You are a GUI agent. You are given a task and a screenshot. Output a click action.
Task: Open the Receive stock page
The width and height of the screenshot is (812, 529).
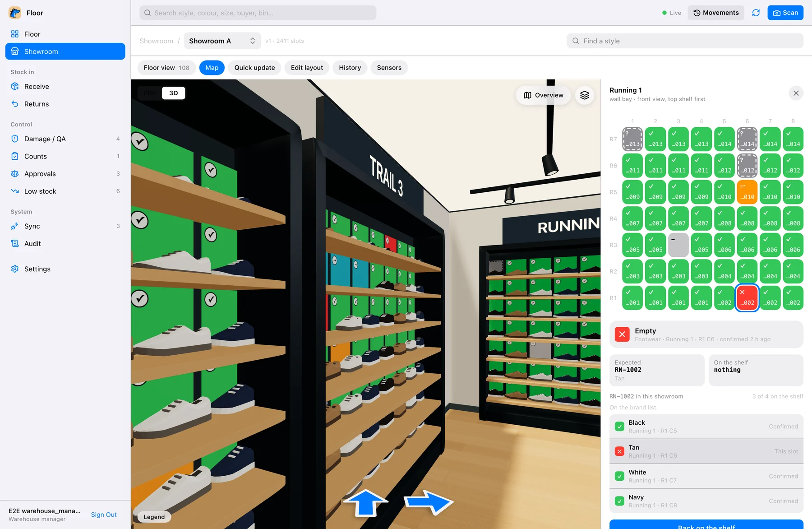65,86
